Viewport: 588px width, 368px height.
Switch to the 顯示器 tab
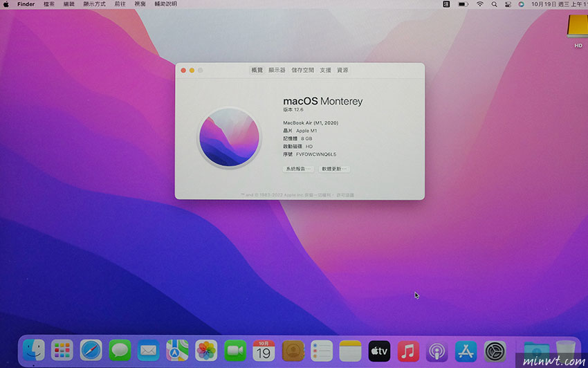point(277,70)
